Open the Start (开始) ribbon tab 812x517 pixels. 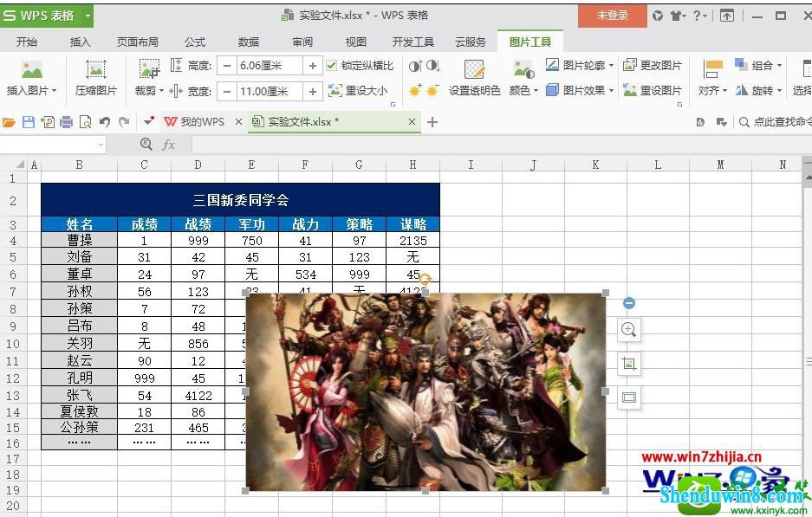(27, 42)
